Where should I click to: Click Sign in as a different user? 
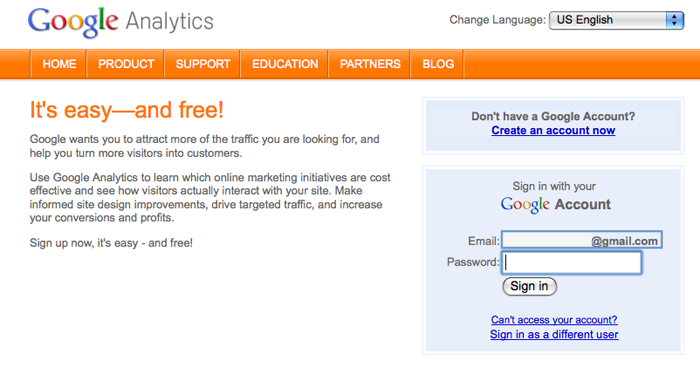click(x=554, y=335)
